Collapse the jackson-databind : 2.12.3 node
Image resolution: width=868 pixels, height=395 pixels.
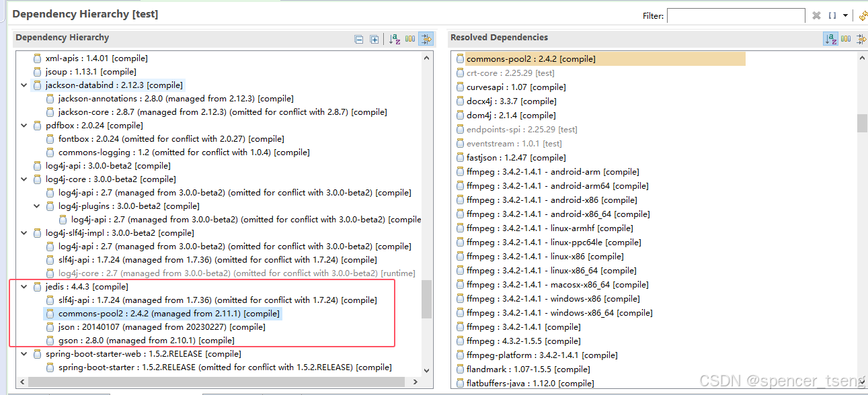tap(25, 85)
